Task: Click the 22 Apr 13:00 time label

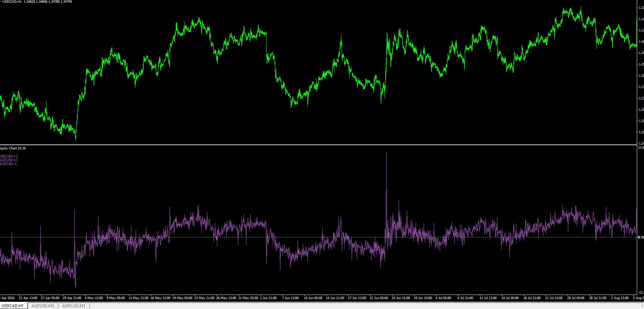Action: [28, 298]
